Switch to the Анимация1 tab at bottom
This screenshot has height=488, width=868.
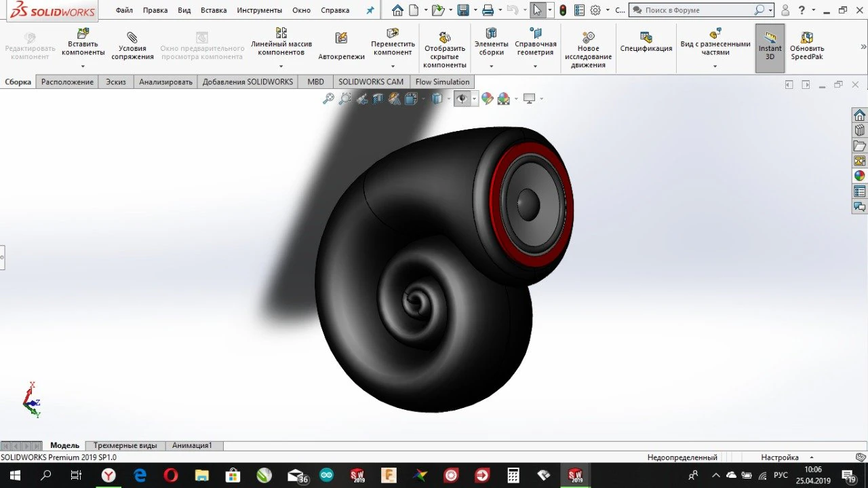click(x=193, y=445)
